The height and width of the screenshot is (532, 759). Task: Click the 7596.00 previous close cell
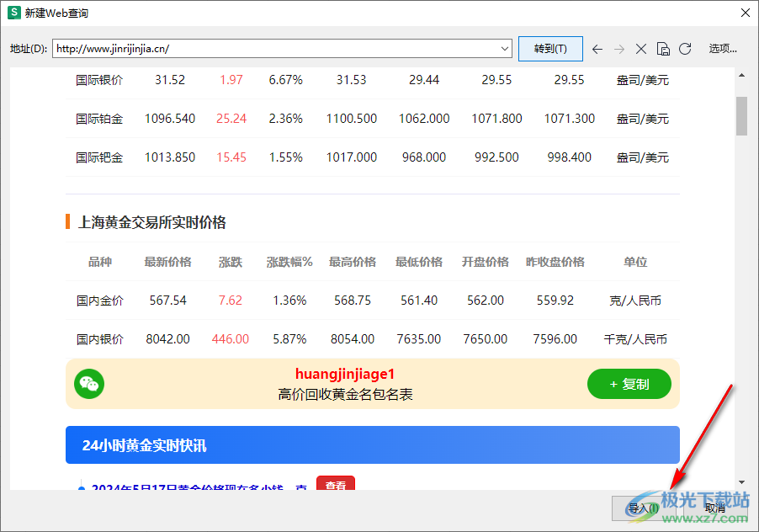click(555, 339)
